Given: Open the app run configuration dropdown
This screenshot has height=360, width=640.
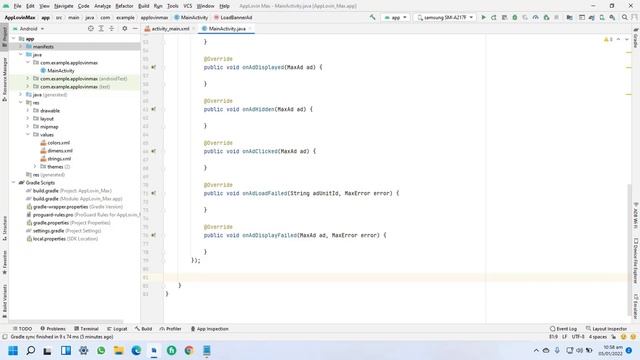Looking at the screenshot, I should 395,18.
